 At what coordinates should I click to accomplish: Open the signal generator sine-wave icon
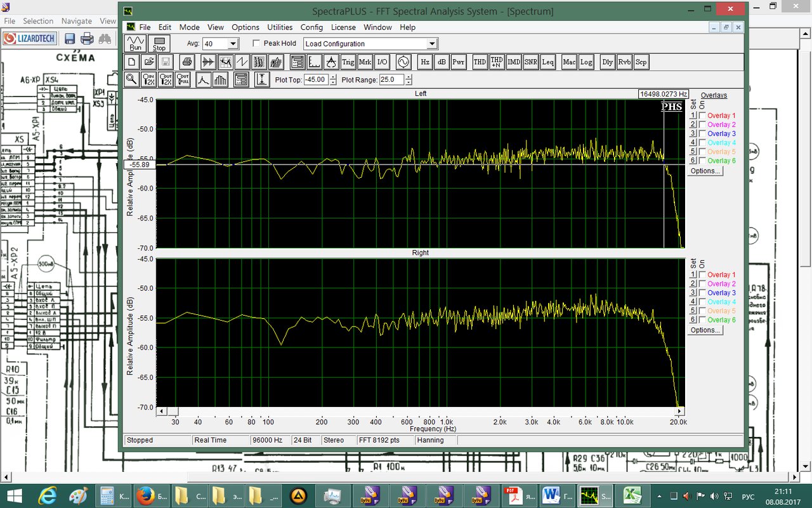click(403, 62)
